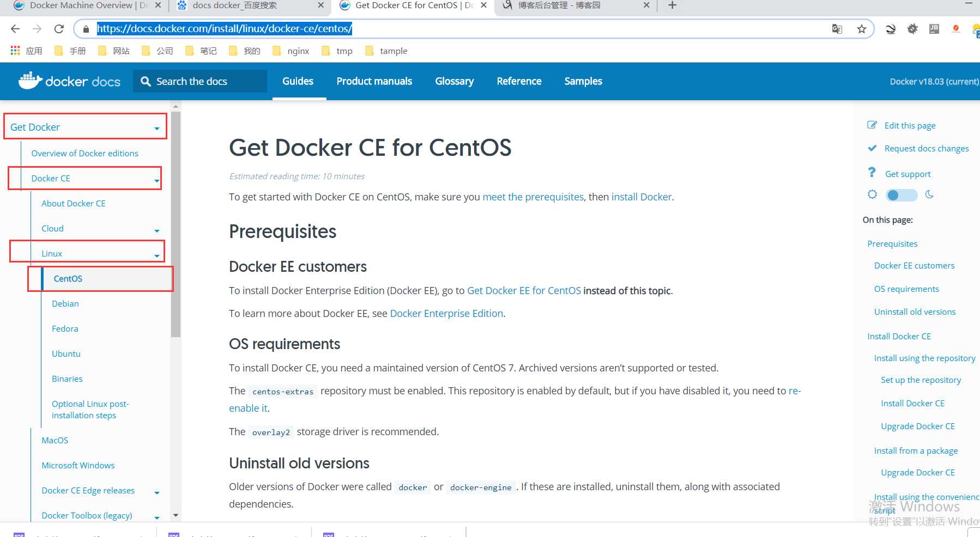The height and width of the screenshot is (537, 980).
Task: Expand Docker Toolbox (legacy) section
Action: coord(157,517)
